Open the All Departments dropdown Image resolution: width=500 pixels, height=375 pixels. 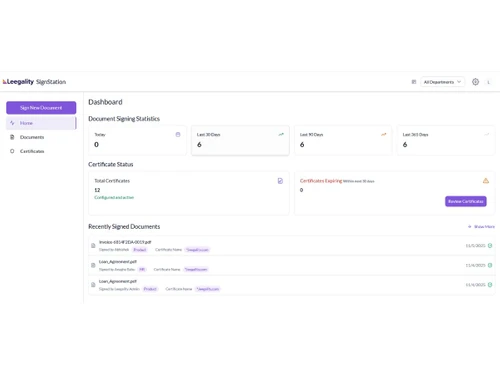[442, 82]
